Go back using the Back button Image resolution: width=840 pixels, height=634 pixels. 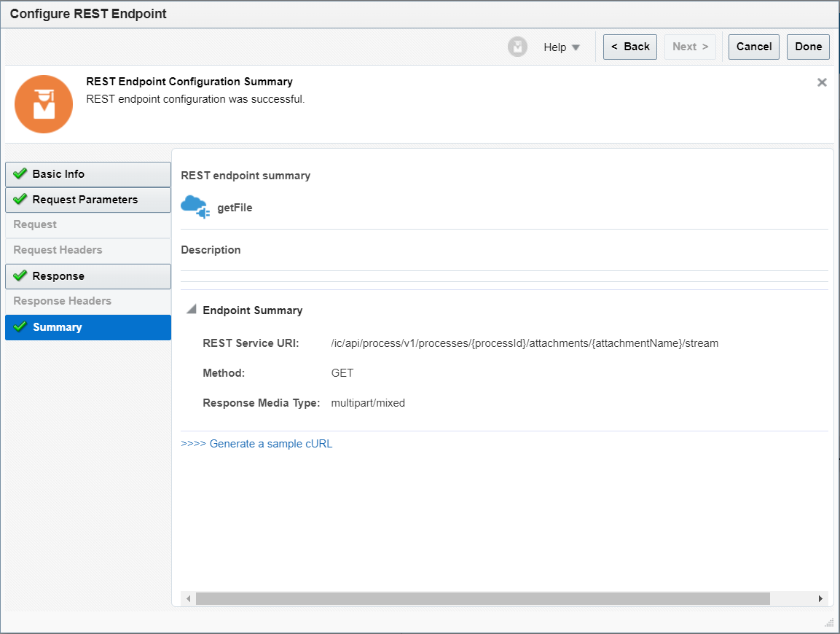[x=629, y=46]
